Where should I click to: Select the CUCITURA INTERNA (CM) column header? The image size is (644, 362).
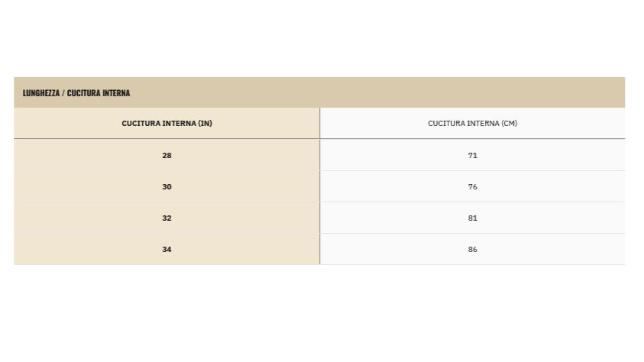(472, 124)
